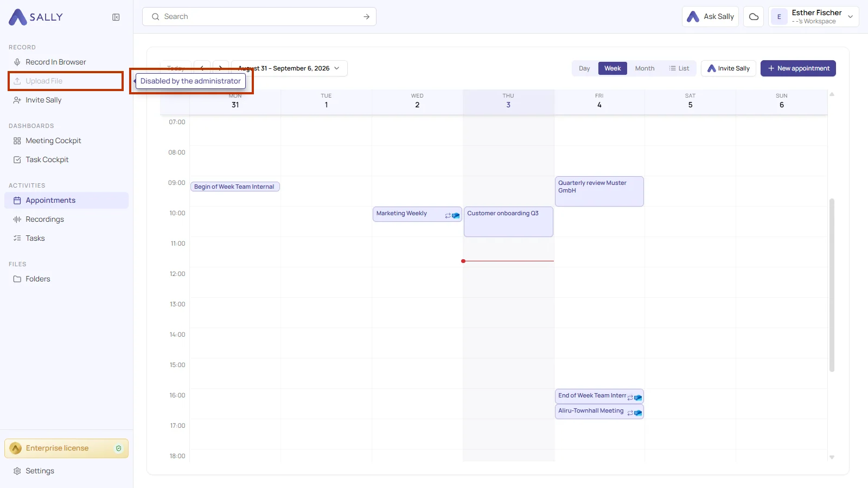Collapse the sidebar with the panel icon
This screenshot has width=868, height=488.
click(x=116, y=17)
